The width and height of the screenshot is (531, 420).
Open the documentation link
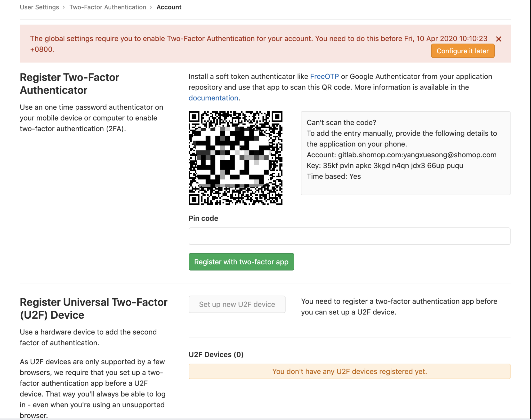pos(213,98)
